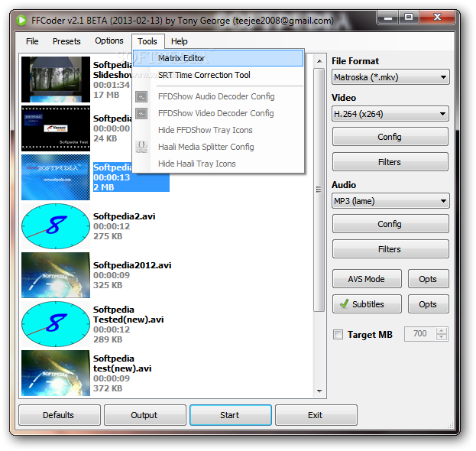
Task: Choose Hide FFDShow Tray Icons
Action: tap(219, 130)
